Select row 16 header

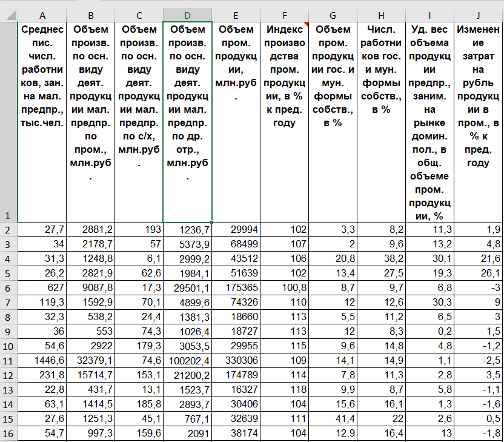[x=8, y=433]
